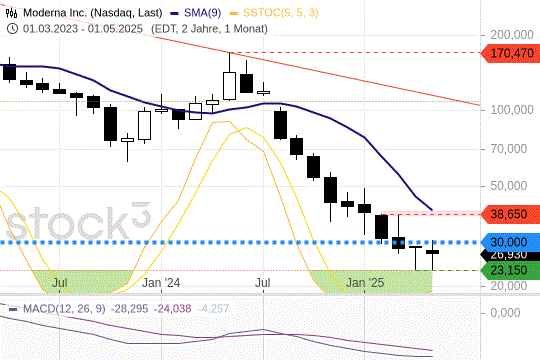The image size is (540, 360).
Task: Select the red 38,650 price label
Action: (x=510, y=214)
